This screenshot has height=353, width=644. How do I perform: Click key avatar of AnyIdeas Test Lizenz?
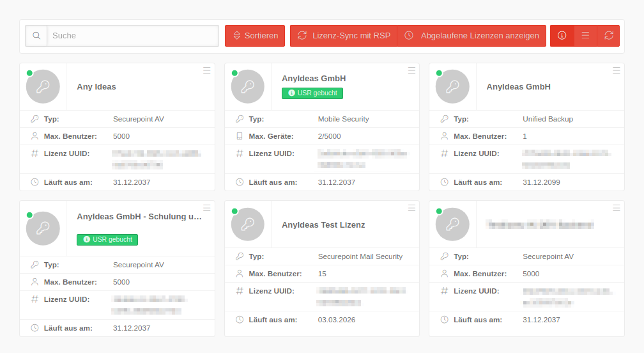tap(248, 224)
